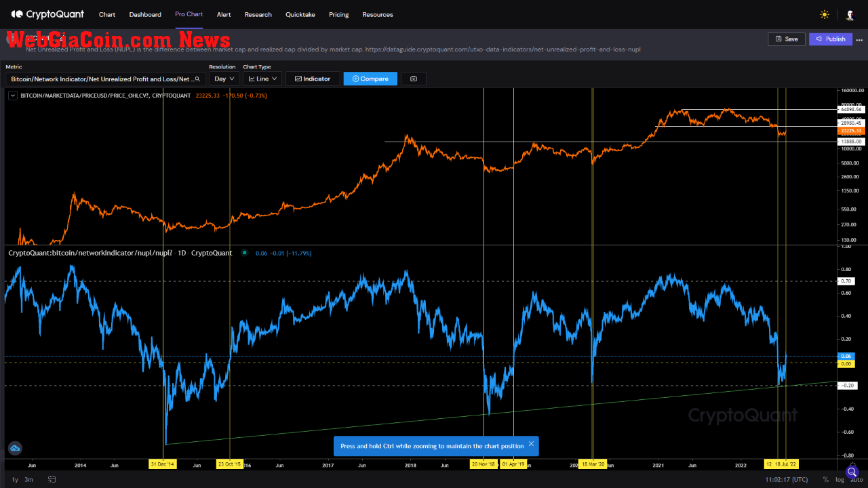Select the Pro Chart tab
The width and height of the screenshot is (868, 488).
pyautogui.click(x=189, y=14)
